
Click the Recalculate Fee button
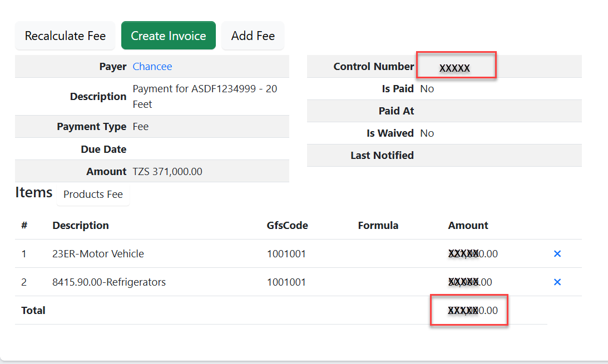[65, 36]
